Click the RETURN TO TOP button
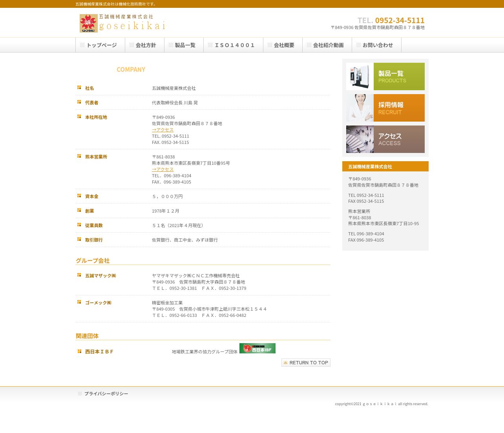Image resolution: width=504 pixels, height=433 pixels. click(306, 363)
